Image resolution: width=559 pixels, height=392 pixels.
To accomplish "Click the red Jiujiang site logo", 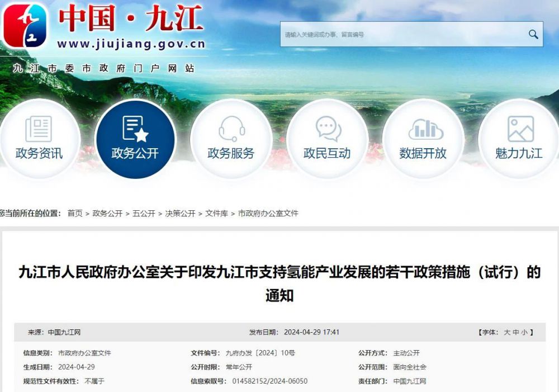I will (25, 26).
